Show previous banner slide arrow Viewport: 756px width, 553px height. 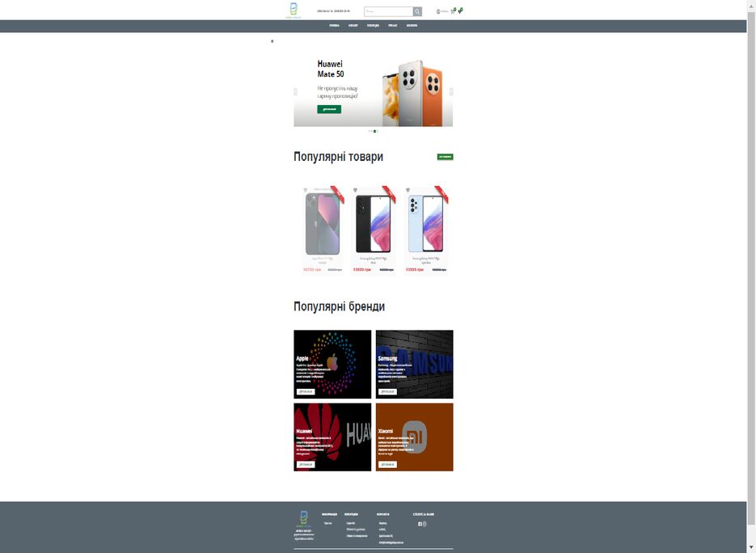pyautogui.click(x=296, y=91)
